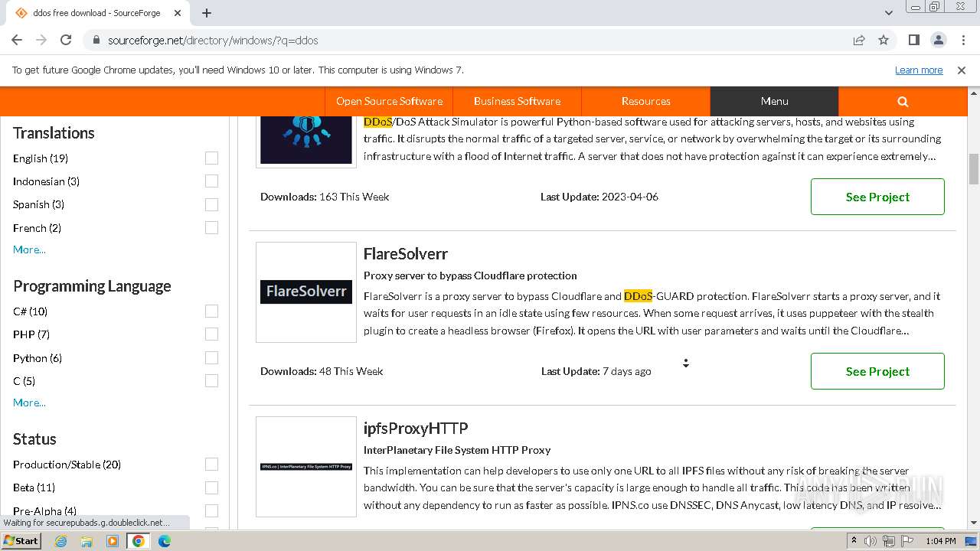
Task: Open the FlareSolverr project title
Action: coord(406,253)
